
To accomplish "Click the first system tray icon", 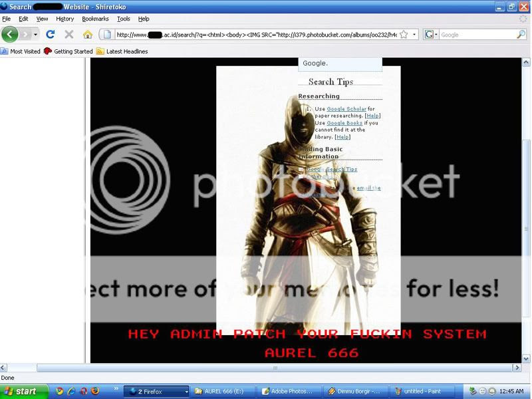I will (473, 391).
